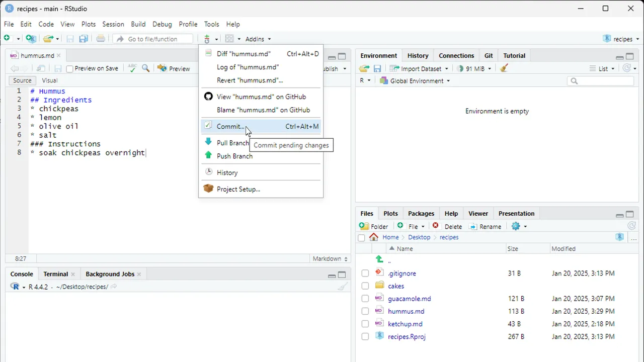Click the refresh environment icon
Image resolution: width=644 pixels, height=362 pixels.
pos(626,68)
